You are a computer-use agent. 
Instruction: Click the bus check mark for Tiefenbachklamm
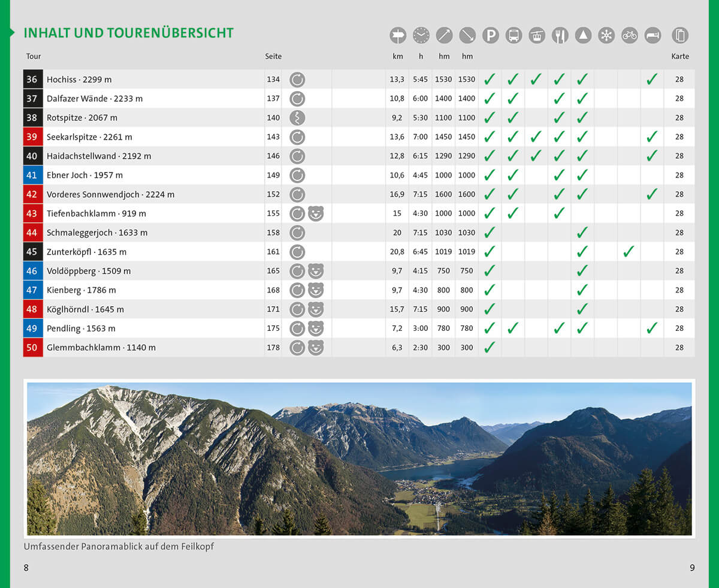point(513,213)
